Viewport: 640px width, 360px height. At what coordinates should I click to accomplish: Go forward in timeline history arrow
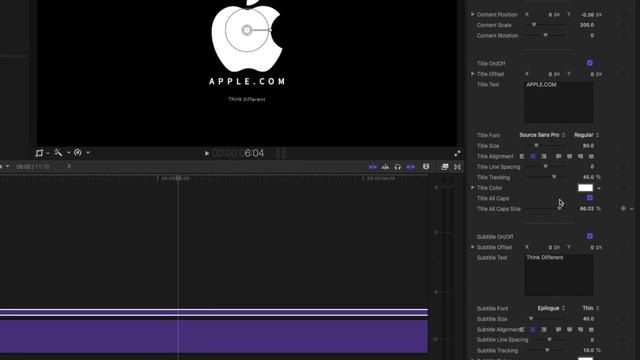pyautogui.click(x=69, y=166)
